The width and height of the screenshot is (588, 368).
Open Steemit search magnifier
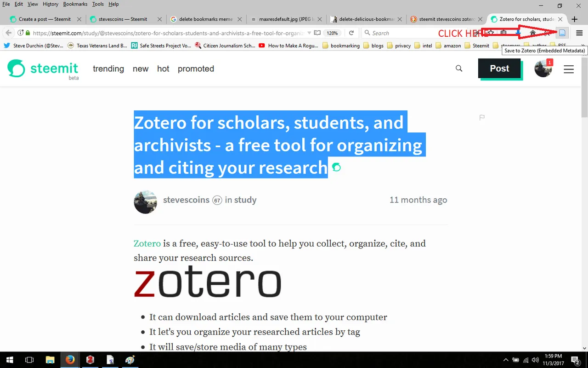(x=459, y=69)
